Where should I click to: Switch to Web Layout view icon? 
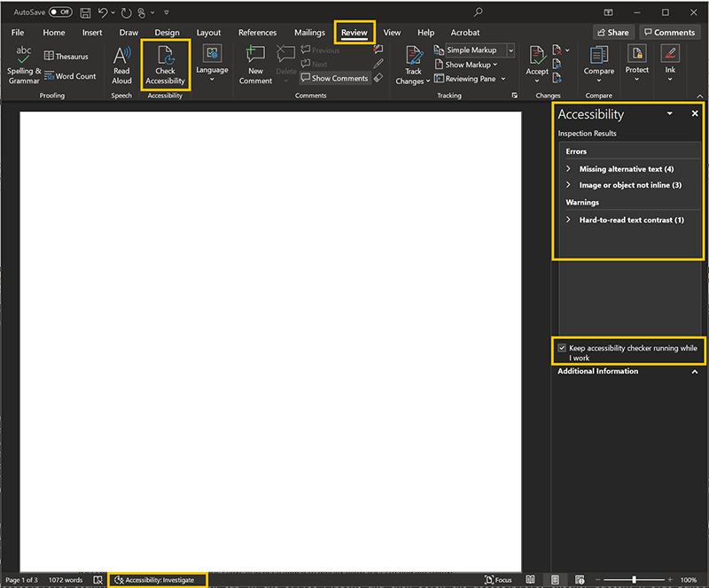(580, 579)
